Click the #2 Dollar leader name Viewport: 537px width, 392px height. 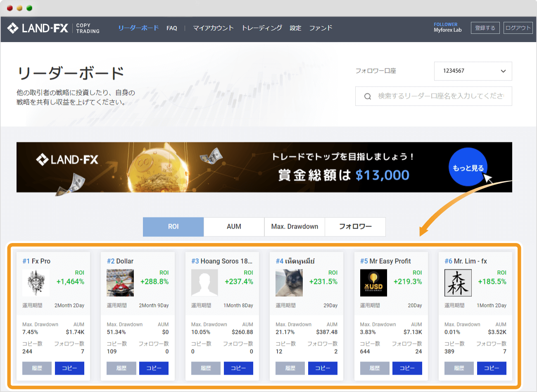(x=120, y=261)
